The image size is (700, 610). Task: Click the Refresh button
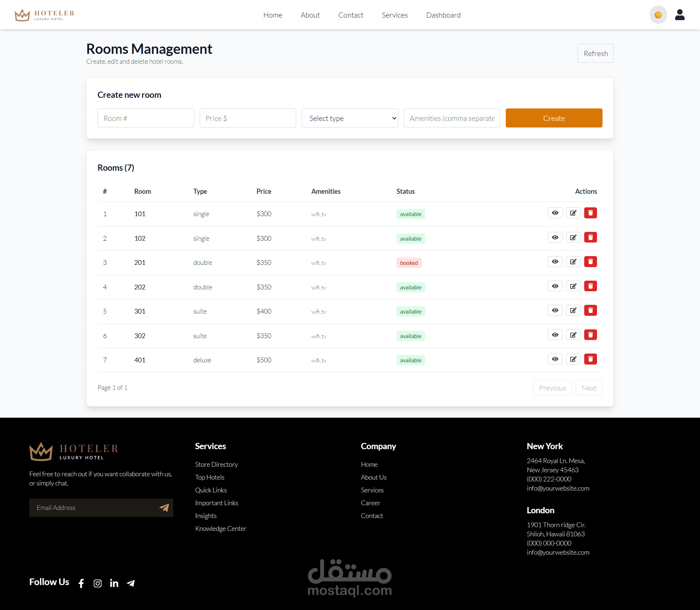[596, 53]
